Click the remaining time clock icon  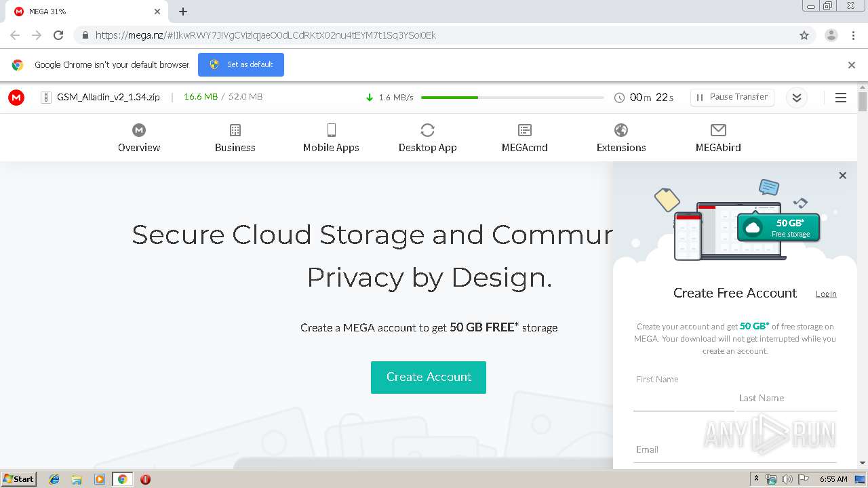(619, 98)
